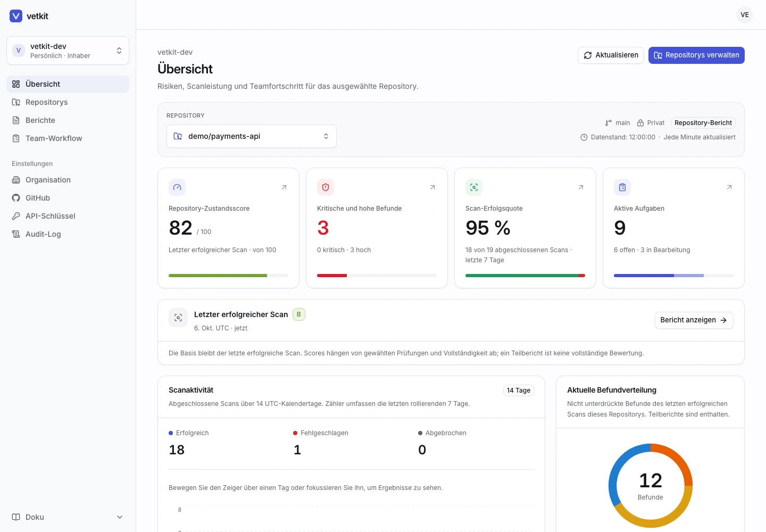Open the VE user avatar menu

point(745,15)
